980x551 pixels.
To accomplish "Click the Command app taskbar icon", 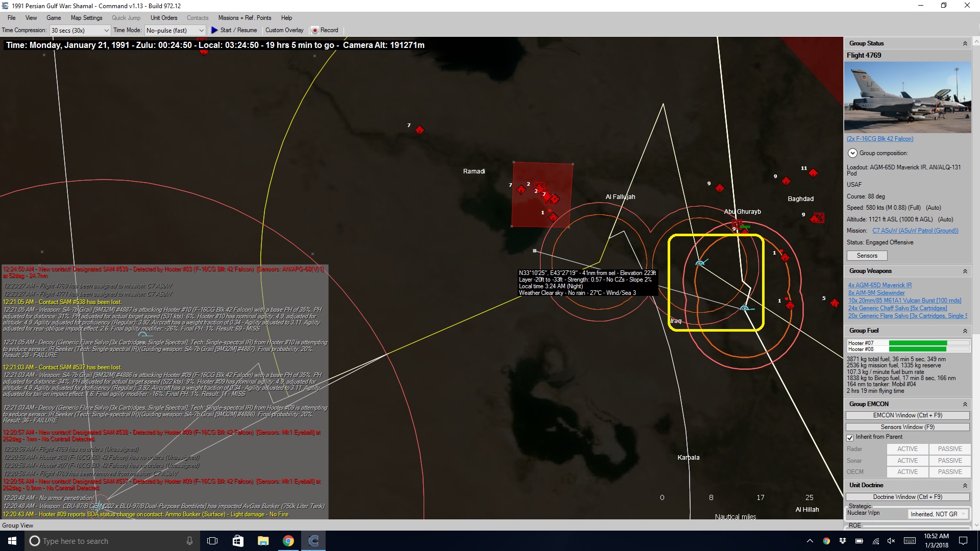I will click(x=313, y=541).
